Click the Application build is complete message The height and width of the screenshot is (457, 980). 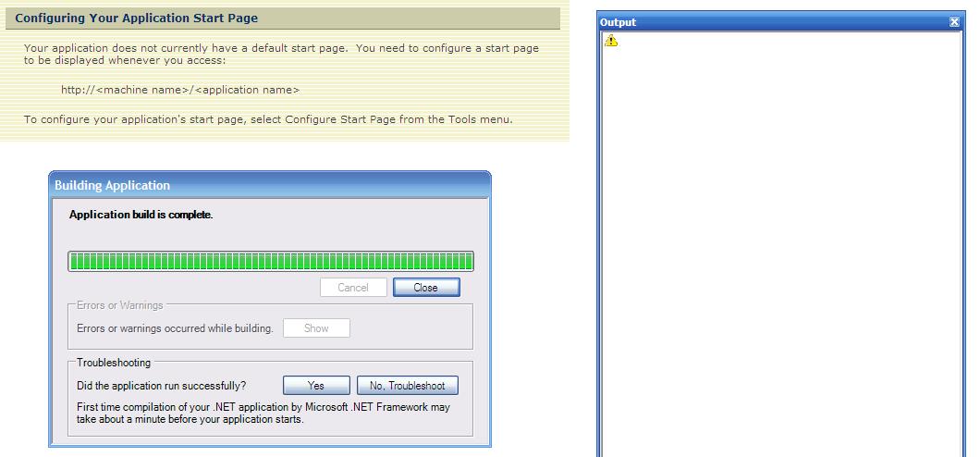coord(141,215)
